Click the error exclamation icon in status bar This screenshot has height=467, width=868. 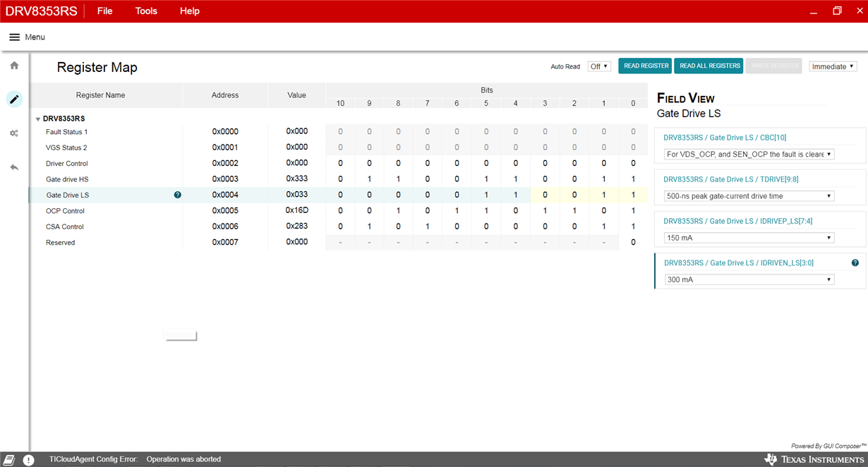28,460
